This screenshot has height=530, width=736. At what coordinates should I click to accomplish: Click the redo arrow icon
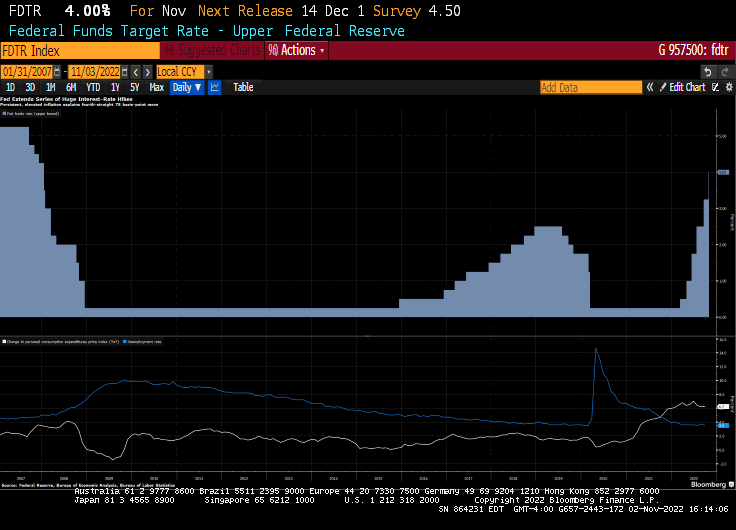(x=725, y=71)
